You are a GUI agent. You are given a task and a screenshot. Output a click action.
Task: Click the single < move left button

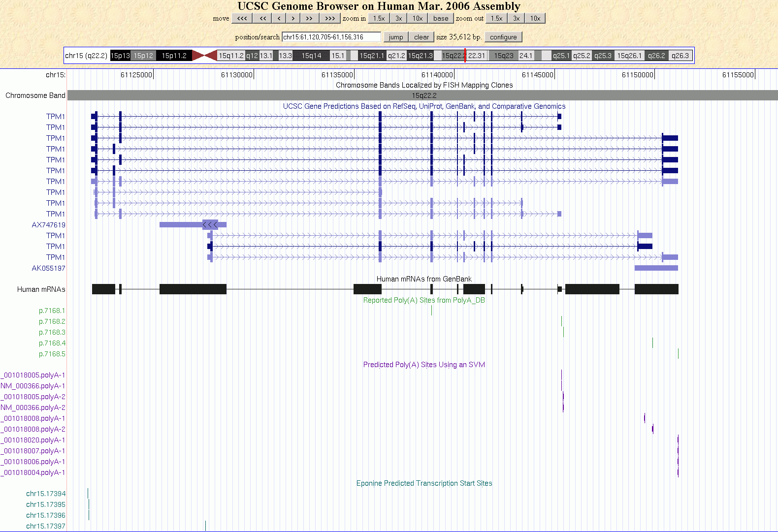(279, 18)
